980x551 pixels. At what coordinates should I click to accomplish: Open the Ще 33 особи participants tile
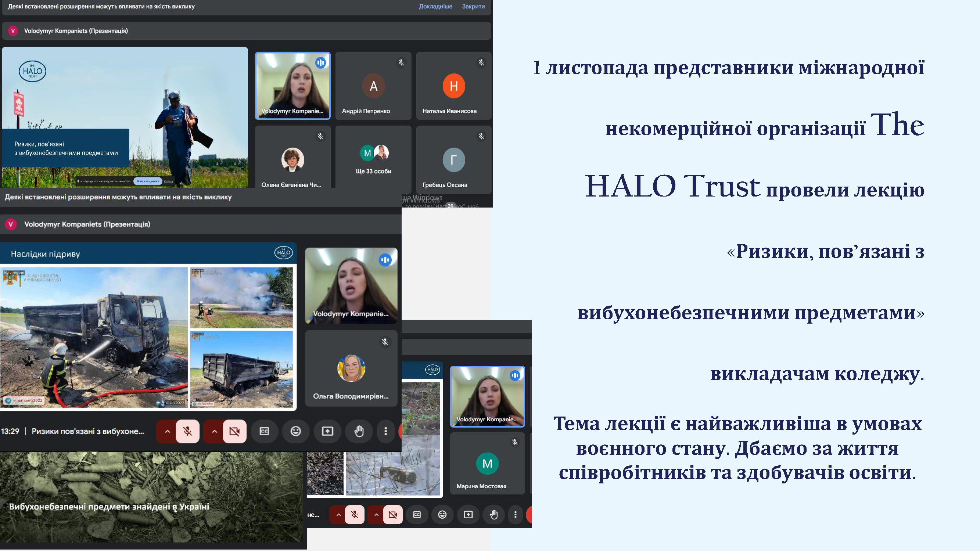[x=373, y=160]
